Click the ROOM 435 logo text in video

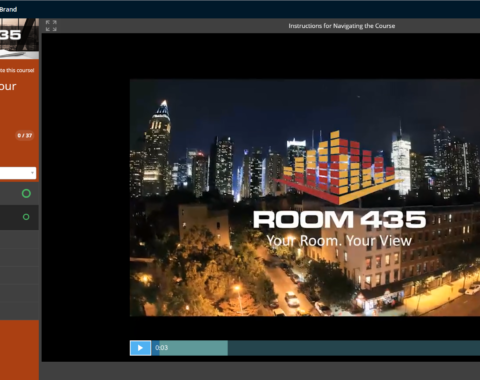pyautogui.click(x=339, y=219)
